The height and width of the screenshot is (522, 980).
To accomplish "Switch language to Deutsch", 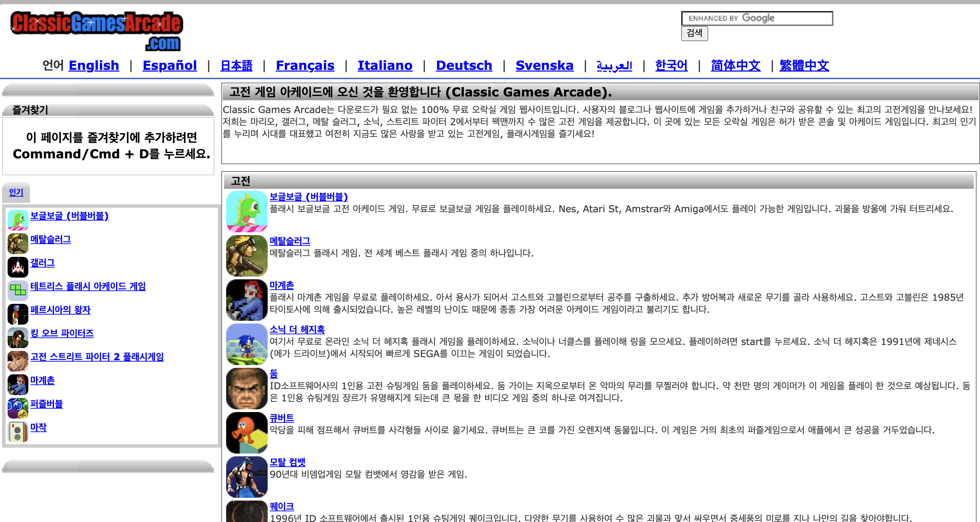I will [464, 65].
